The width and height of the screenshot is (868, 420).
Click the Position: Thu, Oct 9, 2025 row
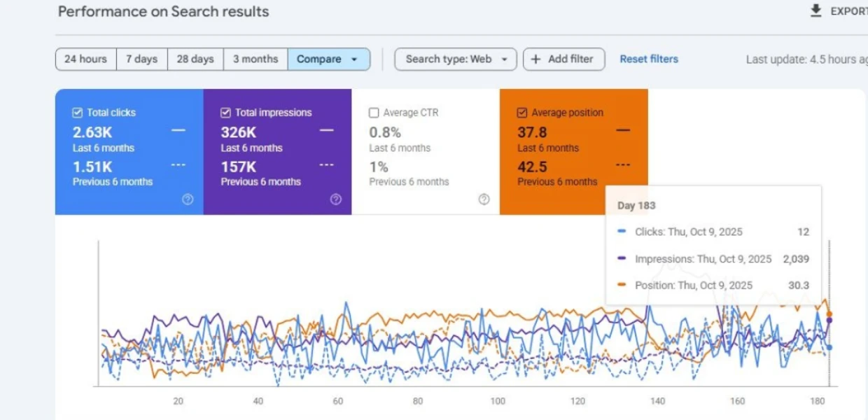(x=713, y=285)
